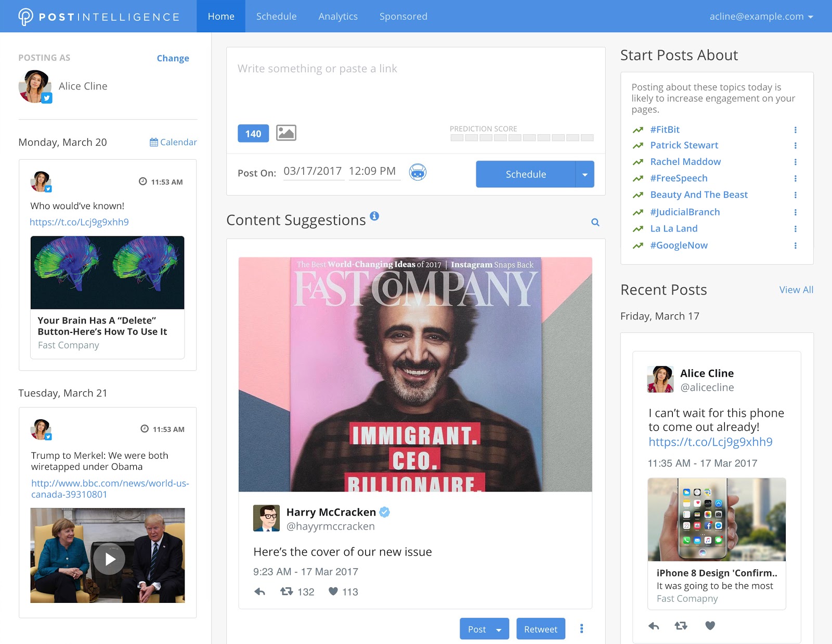Like Harry McCracken's tweet with heart icon
Screen dimensions: 832x644
(333, 591)
